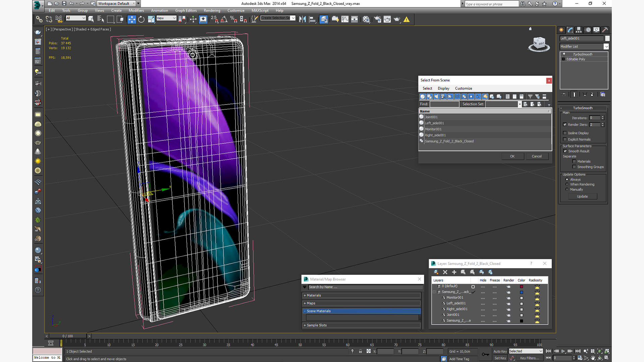Open the Create Selection Set dropdown
The height and width of the screenshot is (362, 644).
coord(278,18)
